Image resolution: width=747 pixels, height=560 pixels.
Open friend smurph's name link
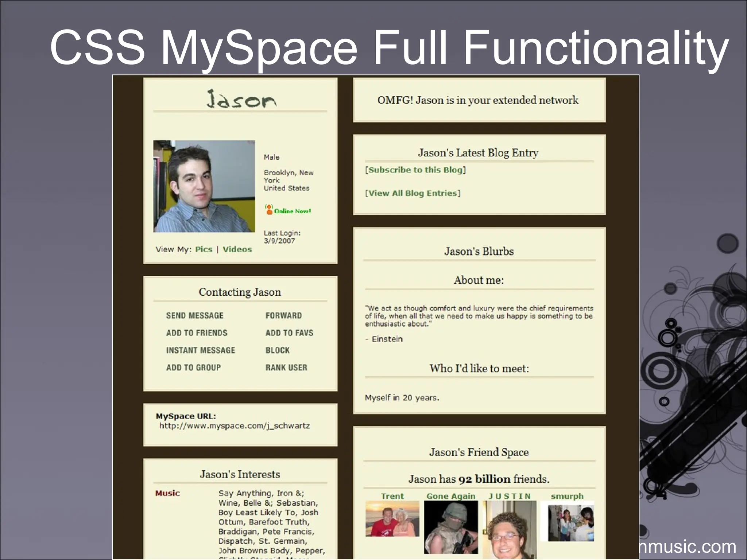(567, 496)
